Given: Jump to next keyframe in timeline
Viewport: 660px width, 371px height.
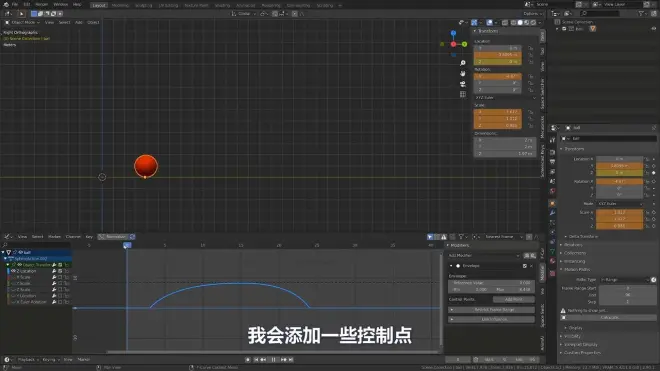Looking at the screenshot, I should pos(283,360).
